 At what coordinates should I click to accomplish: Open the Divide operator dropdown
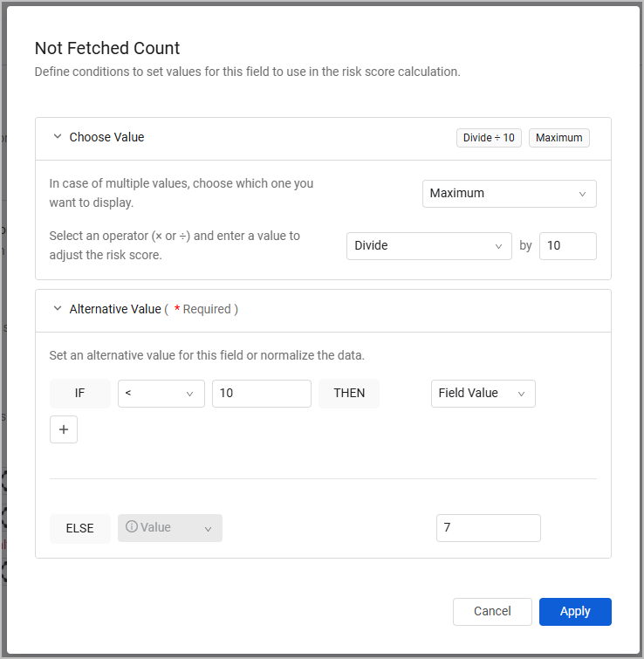[x=428, y=246]
